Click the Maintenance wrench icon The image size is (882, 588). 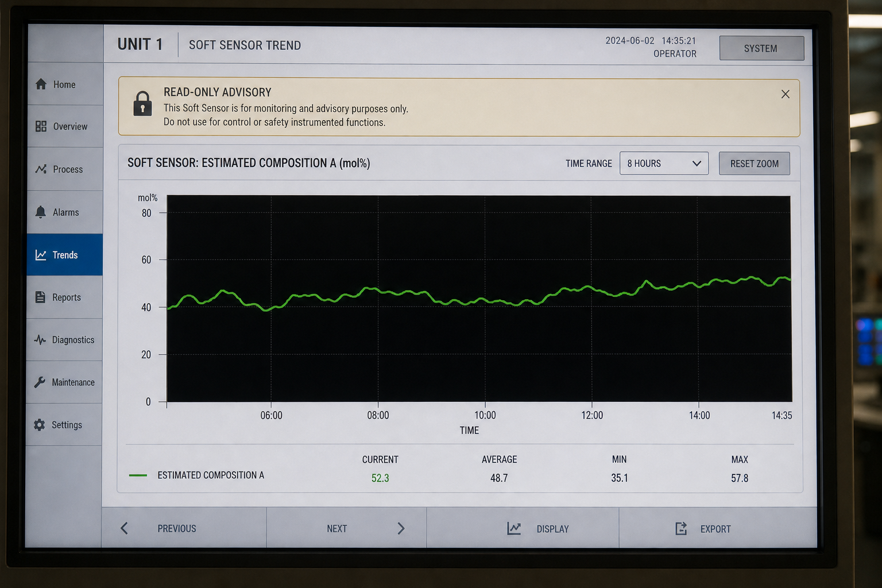coord(40,382)
